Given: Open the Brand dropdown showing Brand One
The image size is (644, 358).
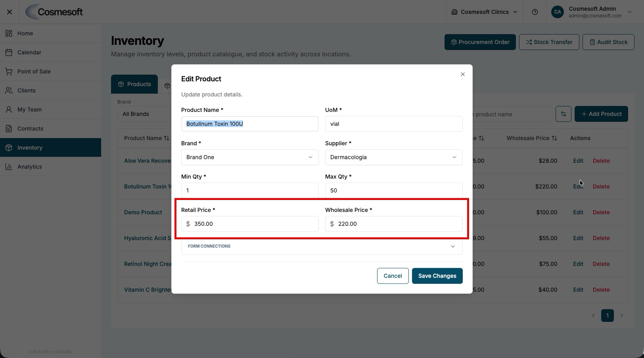Looking at the screenshot, I should coord(250,157).
